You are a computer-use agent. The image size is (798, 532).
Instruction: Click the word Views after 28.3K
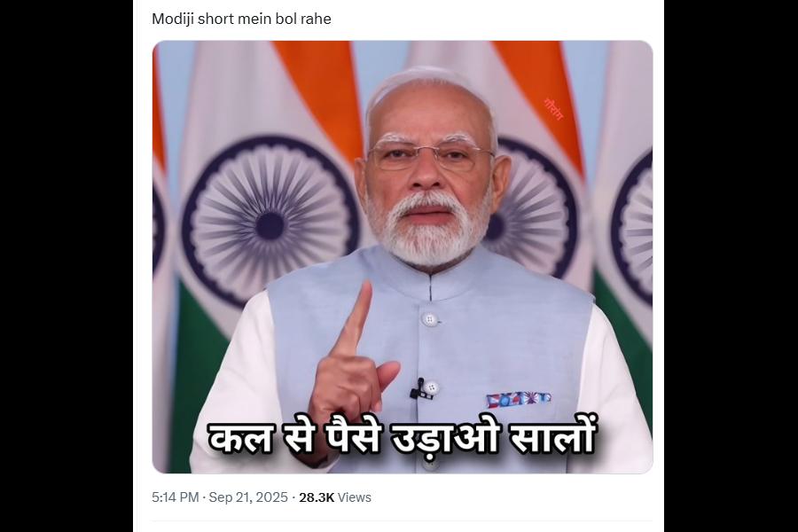[355, 497]
